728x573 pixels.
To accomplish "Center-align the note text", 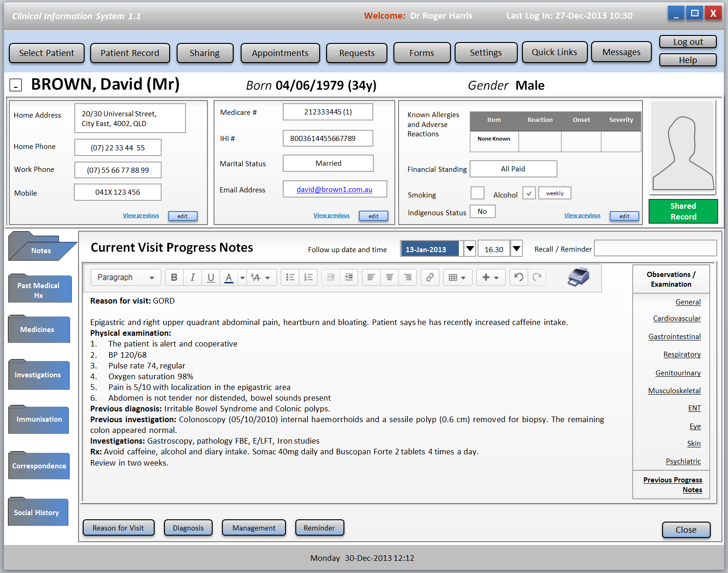I will (389, 277).
